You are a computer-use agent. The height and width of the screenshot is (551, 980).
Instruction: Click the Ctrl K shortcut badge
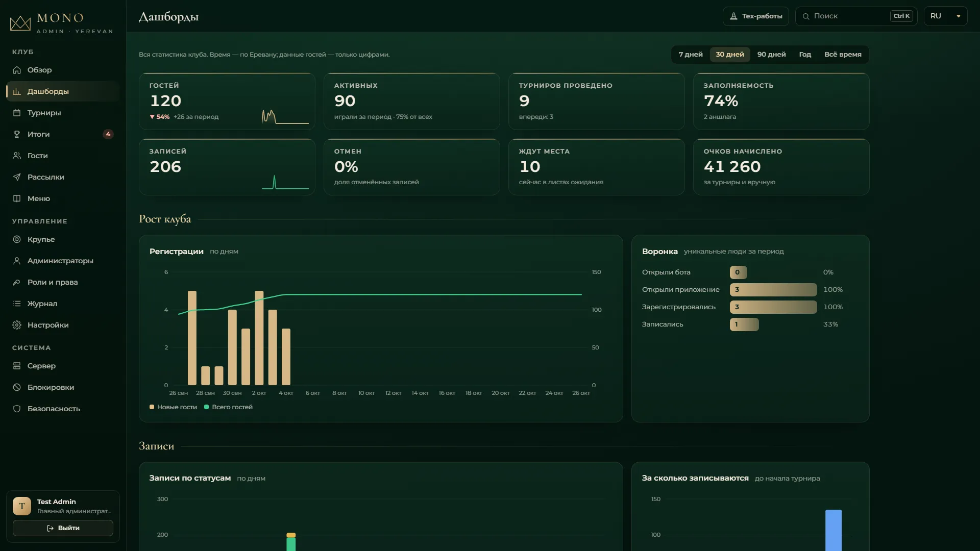[x=901, y=16]
